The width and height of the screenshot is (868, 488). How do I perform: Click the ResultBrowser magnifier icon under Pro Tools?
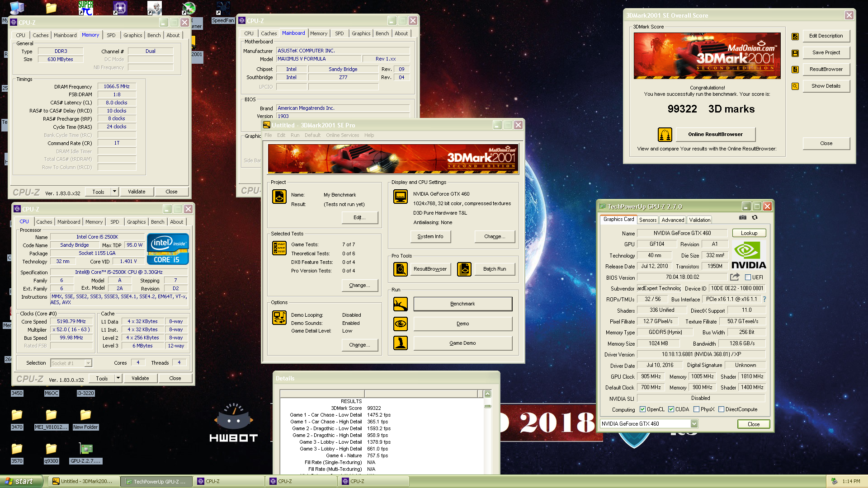(x=401, y=269)
